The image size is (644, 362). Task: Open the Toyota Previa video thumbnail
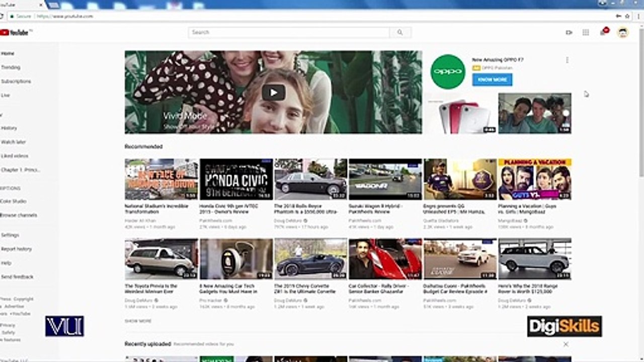point(162,259)
